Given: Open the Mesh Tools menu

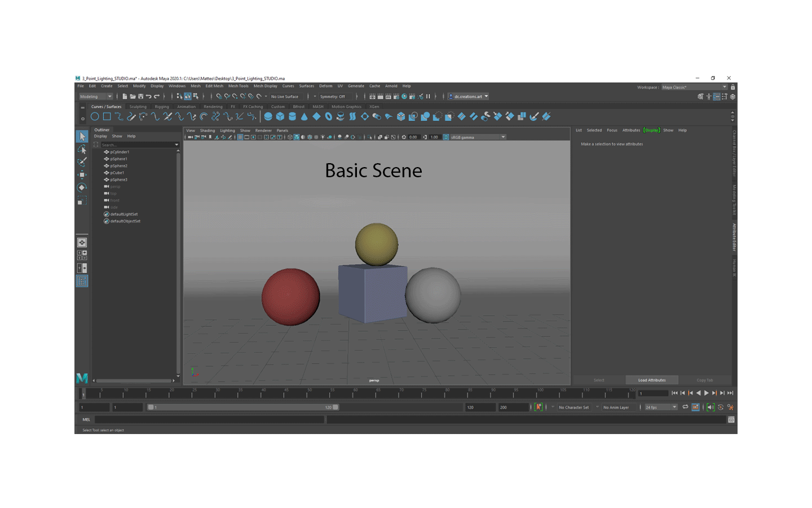Looking at the screenshot, I should click(239, 86).
